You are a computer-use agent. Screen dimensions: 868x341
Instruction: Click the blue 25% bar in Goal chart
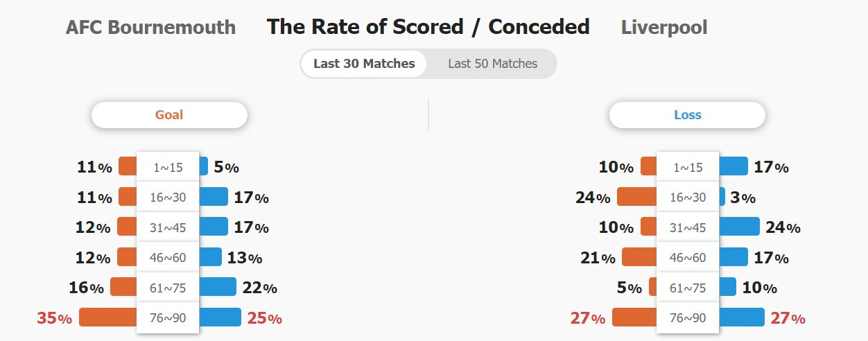tap(220, 317)
